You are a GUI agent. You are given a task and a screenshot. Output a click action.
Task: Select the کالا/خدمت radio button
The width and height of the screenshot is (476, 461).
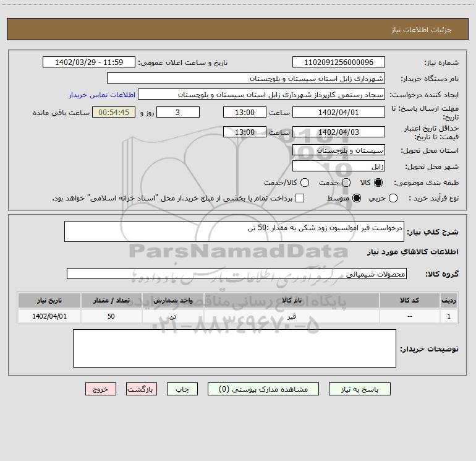coord(305,183)
